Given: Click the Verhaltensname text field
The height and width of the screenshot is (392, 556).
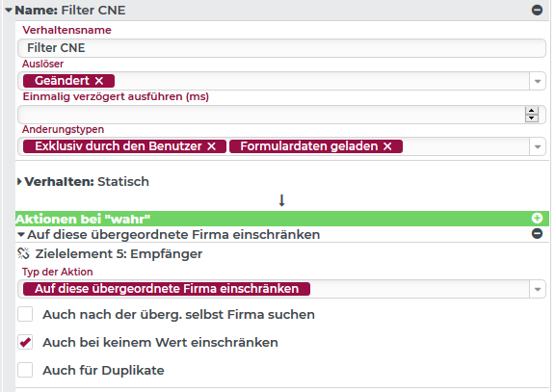Looking at the screenshot, I should tap(281, 48).
